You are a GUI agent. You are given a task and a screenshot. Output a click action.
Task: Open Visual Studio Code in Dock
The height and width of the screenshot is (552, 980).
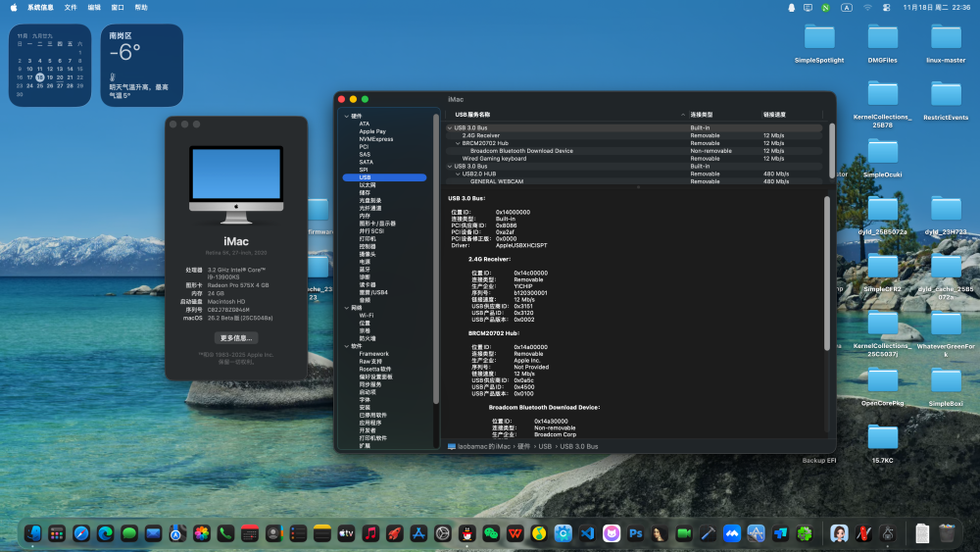[587, 533]
